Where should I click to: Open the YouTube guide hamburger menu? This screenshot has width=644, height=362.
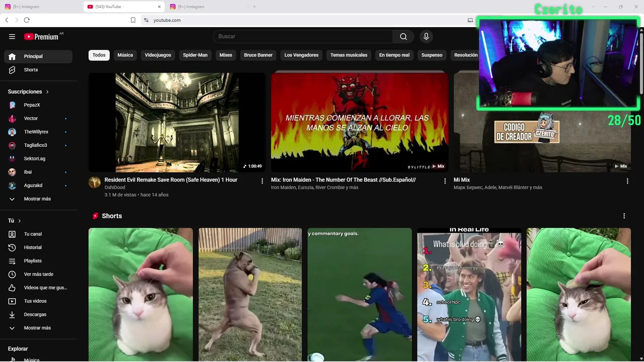click(12, 37)
